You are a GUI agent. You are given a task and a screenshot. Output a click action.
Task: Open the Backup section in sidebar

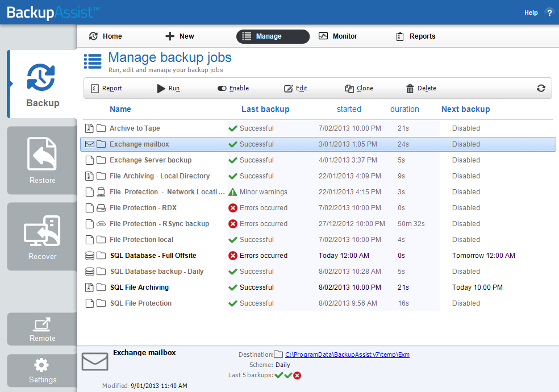(x=43, y=84)
